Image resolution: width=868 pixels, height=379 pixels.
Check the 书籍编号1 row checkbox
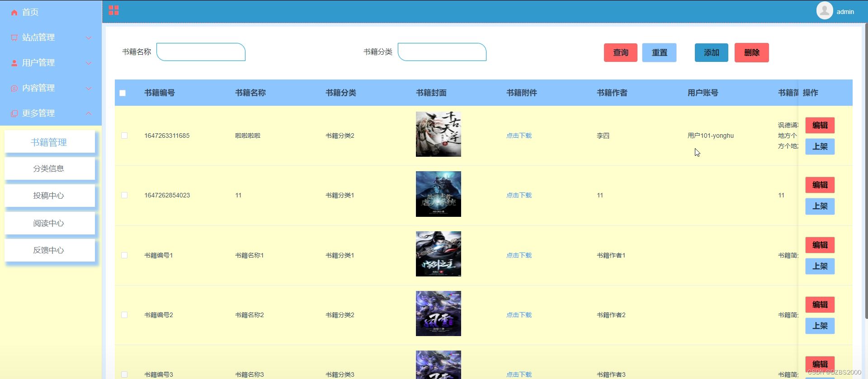(124, 255)
